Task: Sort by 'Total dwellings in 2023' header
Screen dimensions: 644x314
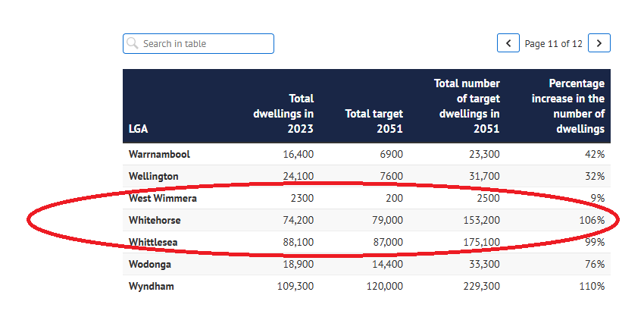Action: point(283,114)
